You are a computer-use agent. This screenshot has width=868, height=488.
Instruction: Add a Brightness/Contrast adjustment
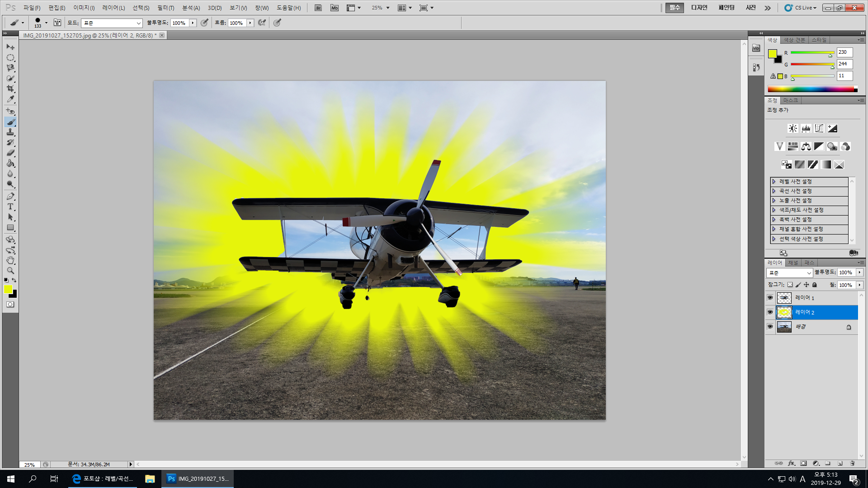pos(793,128)
